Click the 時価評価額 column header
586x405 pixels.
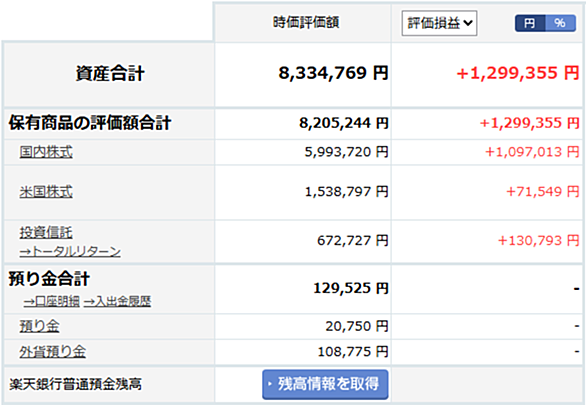306,22
